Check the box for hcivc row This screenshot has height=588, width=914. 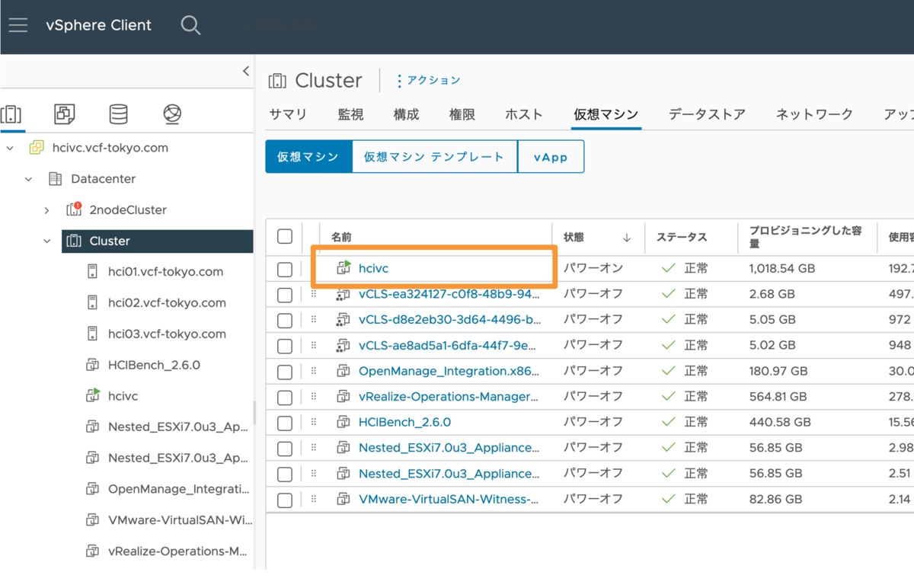click(285, 269)
